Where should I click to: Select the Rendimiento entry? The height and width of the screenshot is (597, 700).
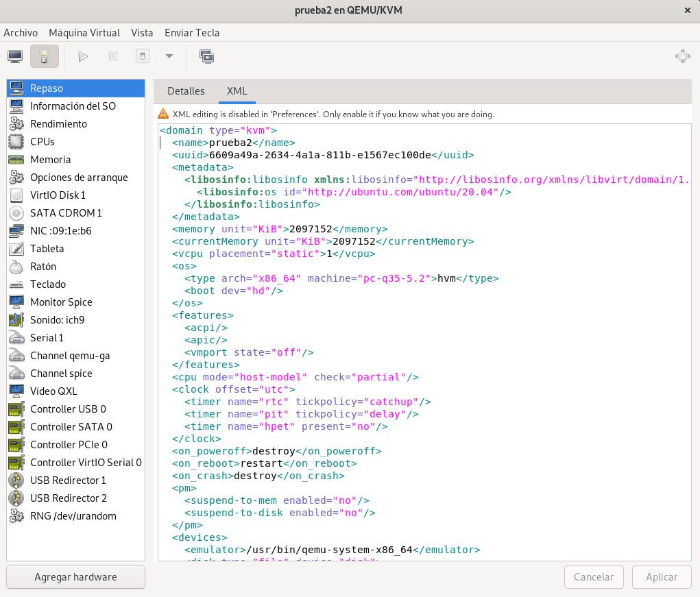coord(76,124)
